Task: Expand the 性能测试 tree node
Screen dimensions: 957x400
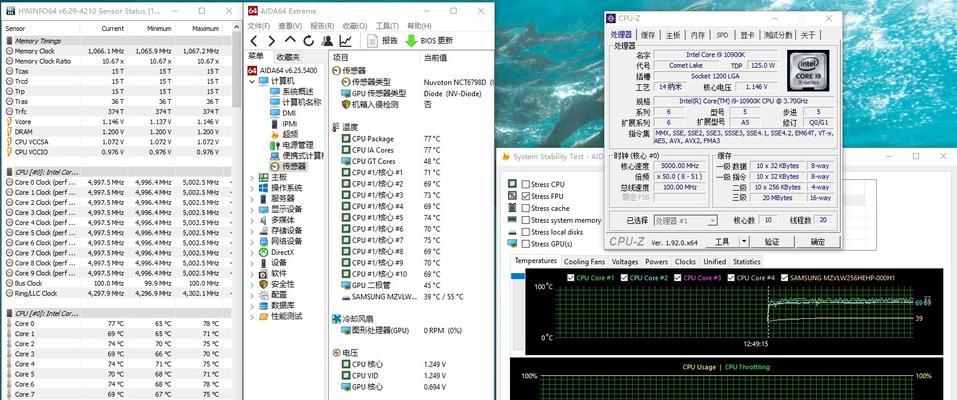Action: [252, 316]
